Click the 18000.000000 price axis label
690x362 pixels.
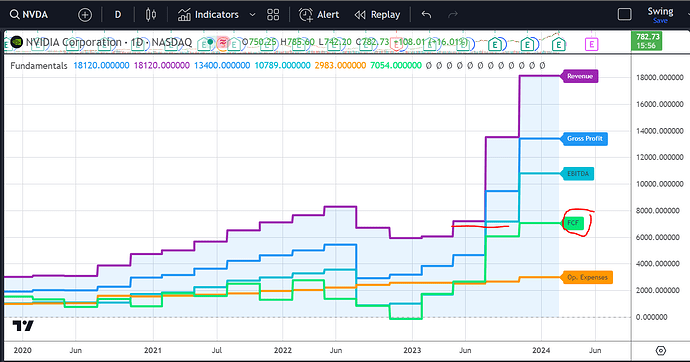point(660,77)
